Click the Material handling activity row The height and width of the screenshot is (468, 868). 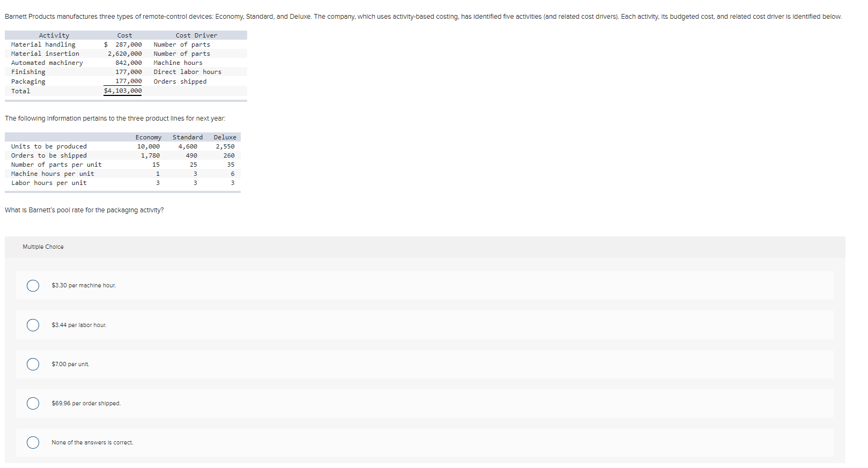pyautogui.click(x=126, y=45)
